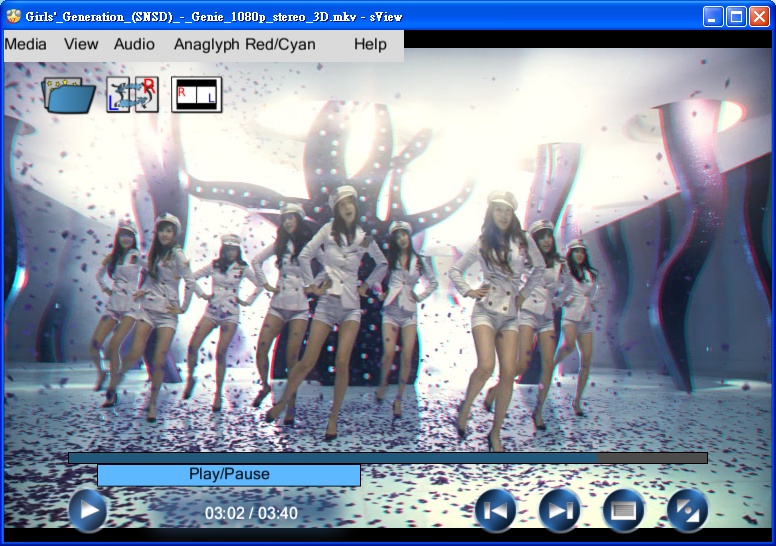776x546 pixels.
Task: Click the round Play button
Action: point(88,510)
